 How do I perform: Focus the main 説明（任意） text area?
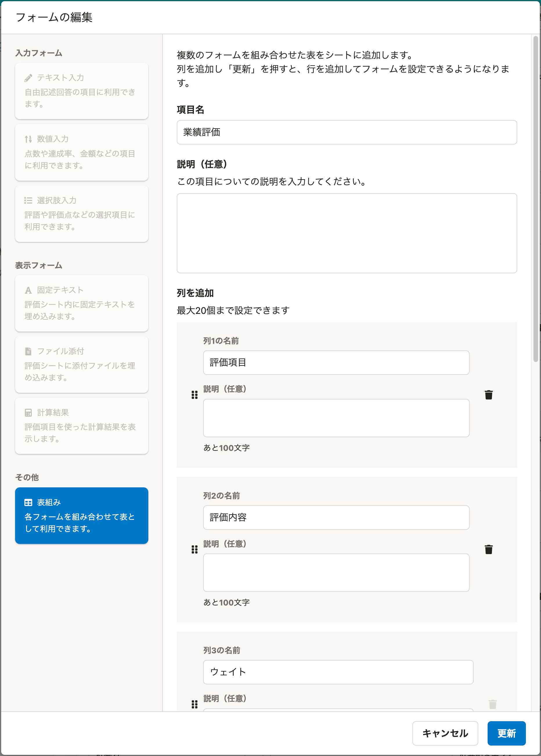[x=347, y=233]
